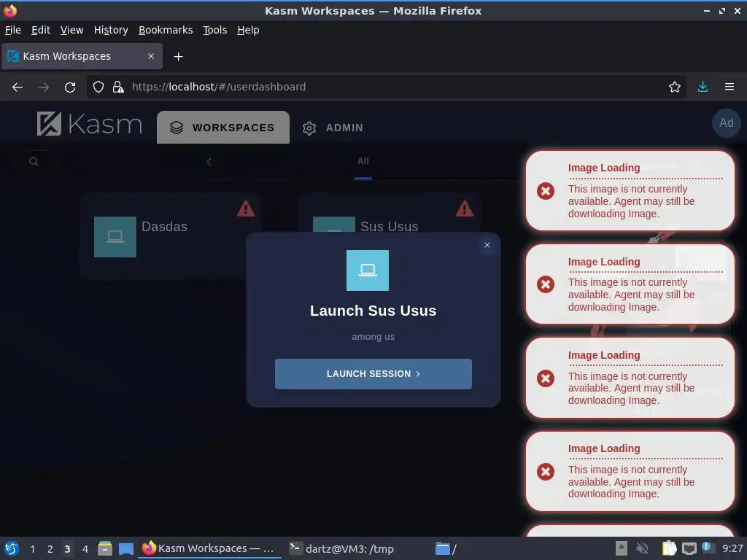This screenshot has width=747, height=560.
Task: Click the Sus Usus workspace card title
Action: [390, 226]
